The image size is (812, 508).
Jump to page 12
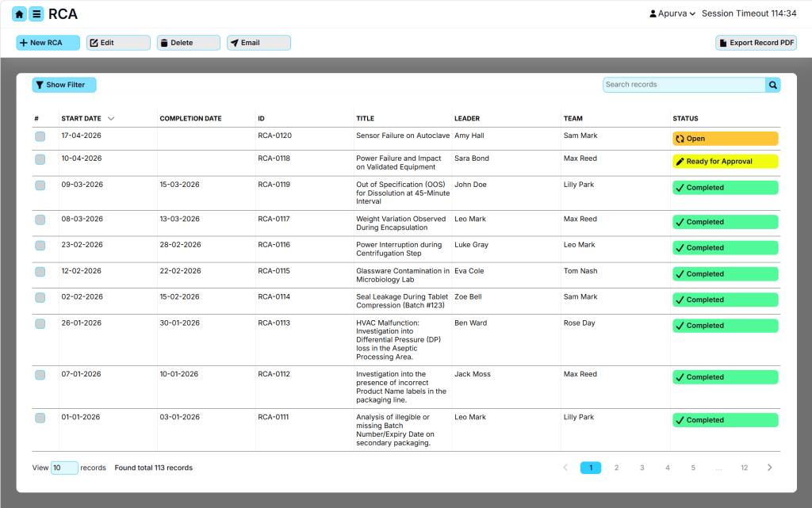point(744,468)
